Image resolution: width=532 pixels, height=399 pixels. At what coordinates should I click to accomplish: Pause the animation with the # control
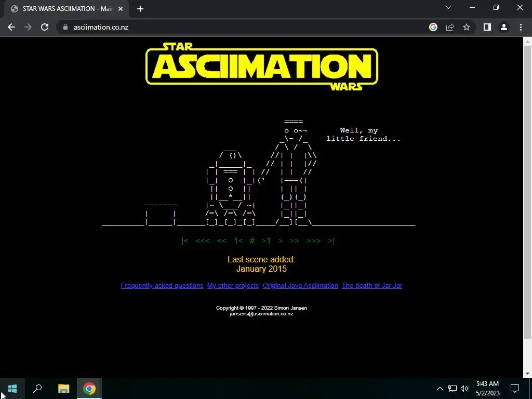[x=252, y=241]
